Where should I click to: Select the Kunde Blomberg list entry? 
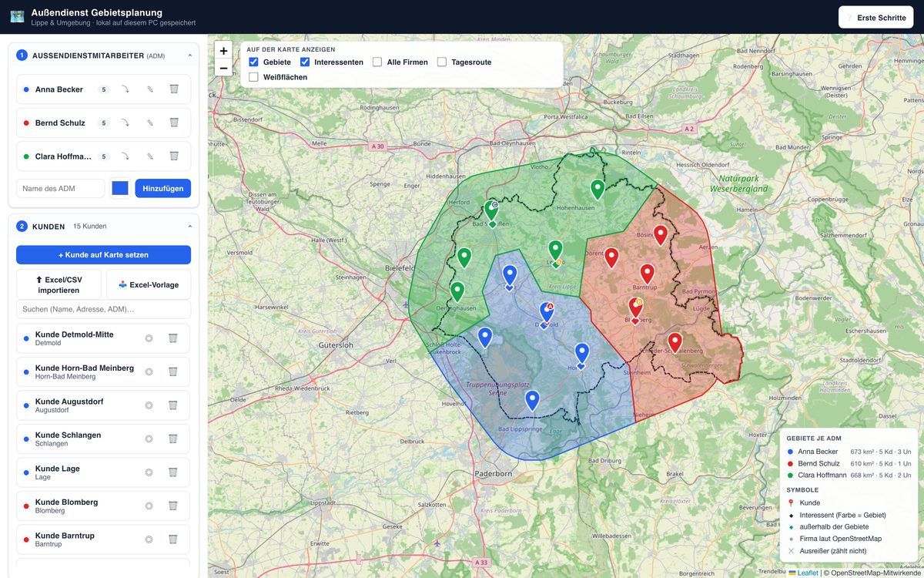pyautogui.click(x=103, y=506)
